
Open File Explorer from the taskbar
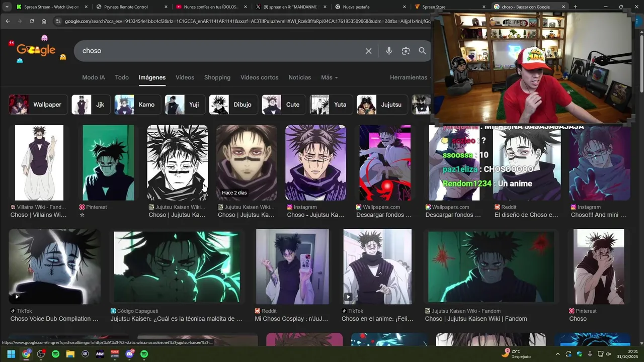click(x=70, y=354)
